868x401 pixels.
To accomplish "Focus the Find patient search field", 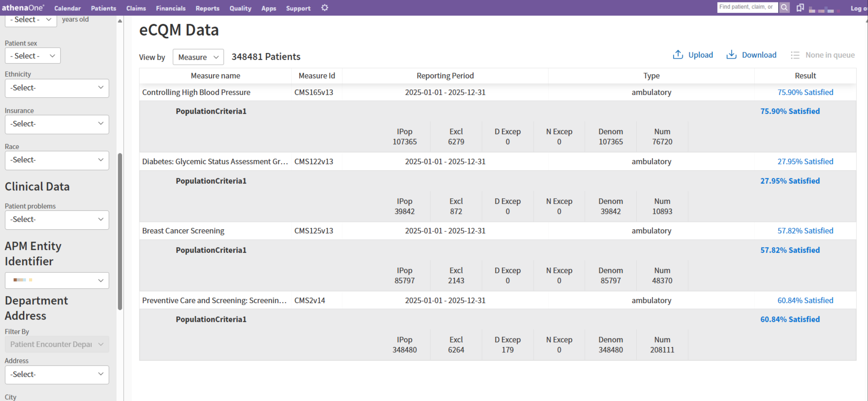I will [747, 7].
